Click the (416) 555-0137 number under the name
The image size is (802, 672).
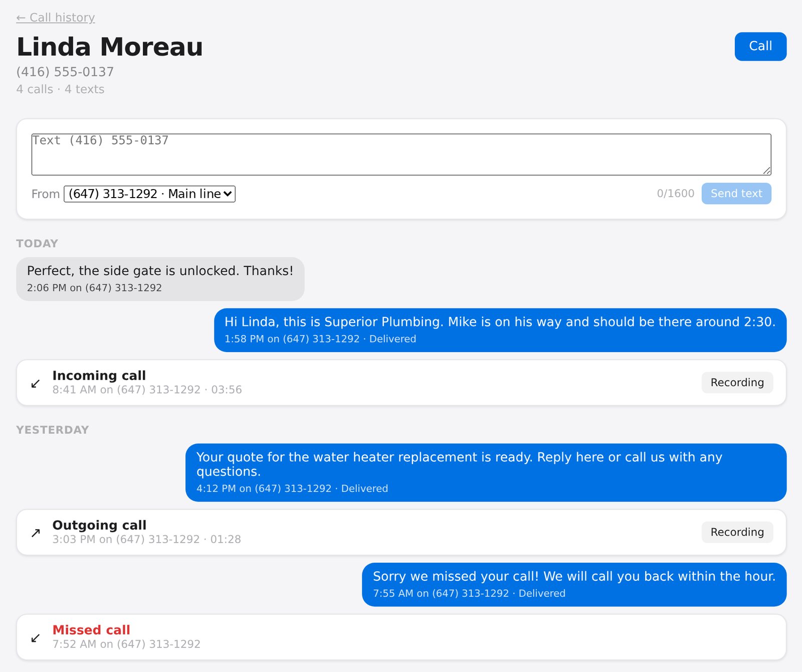point(65,72)
